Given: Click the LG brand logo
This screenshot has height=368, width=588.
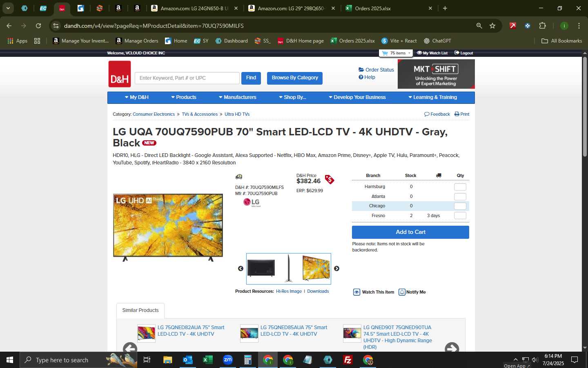Looking at the screenshot, I should 252,202.
